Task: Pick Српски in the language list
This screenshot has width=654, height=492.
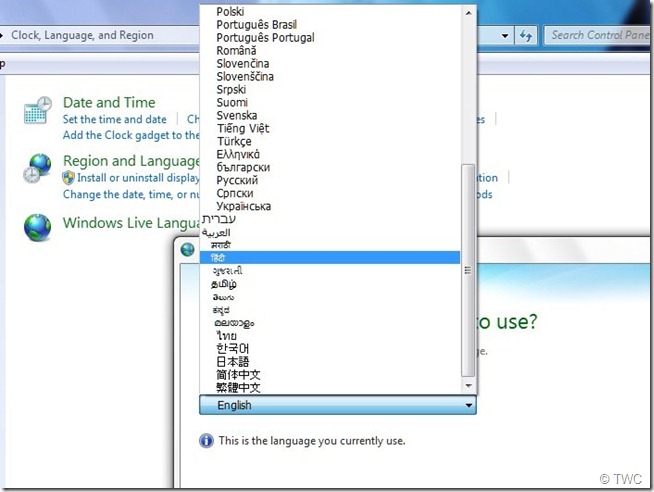Action: point(331,193)
